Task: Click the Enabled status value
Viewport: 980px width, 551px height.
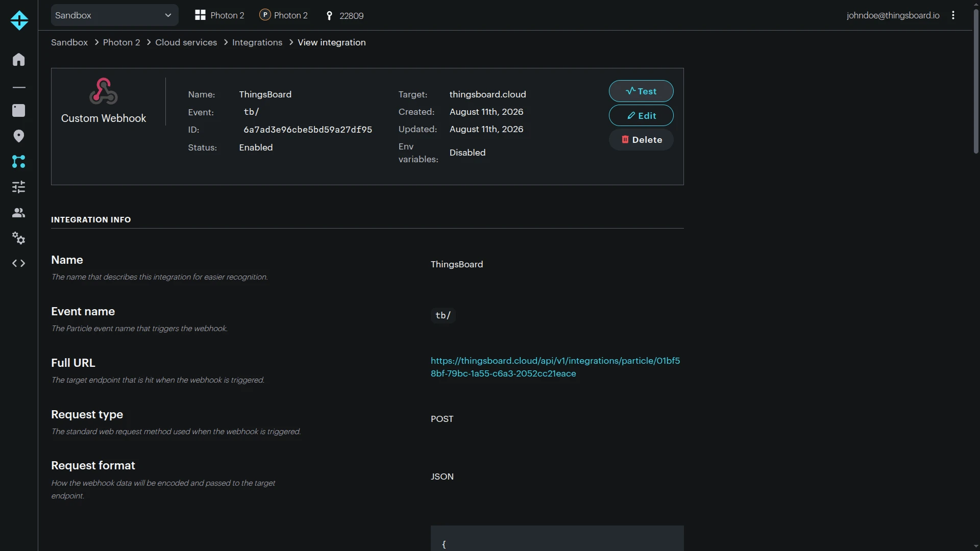Action: pyautogui.click(x=256, y=147)
